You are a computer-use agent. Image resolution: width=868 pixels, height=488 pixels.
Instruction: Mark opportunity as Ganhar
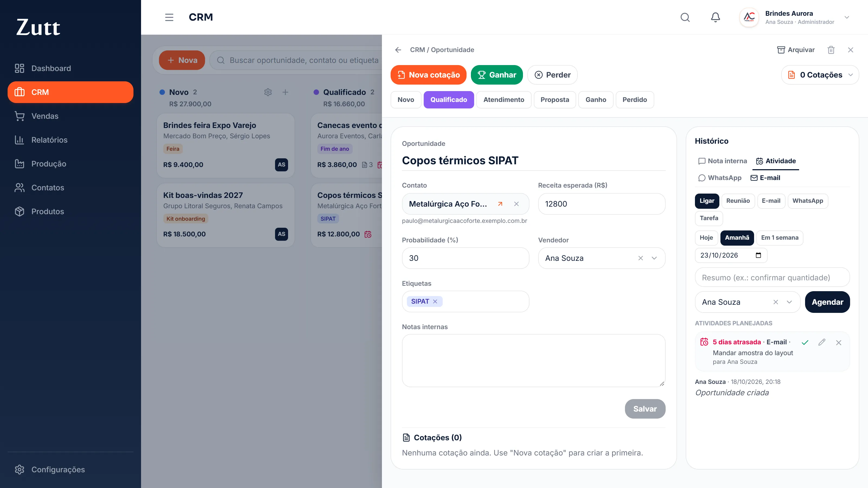497,75
